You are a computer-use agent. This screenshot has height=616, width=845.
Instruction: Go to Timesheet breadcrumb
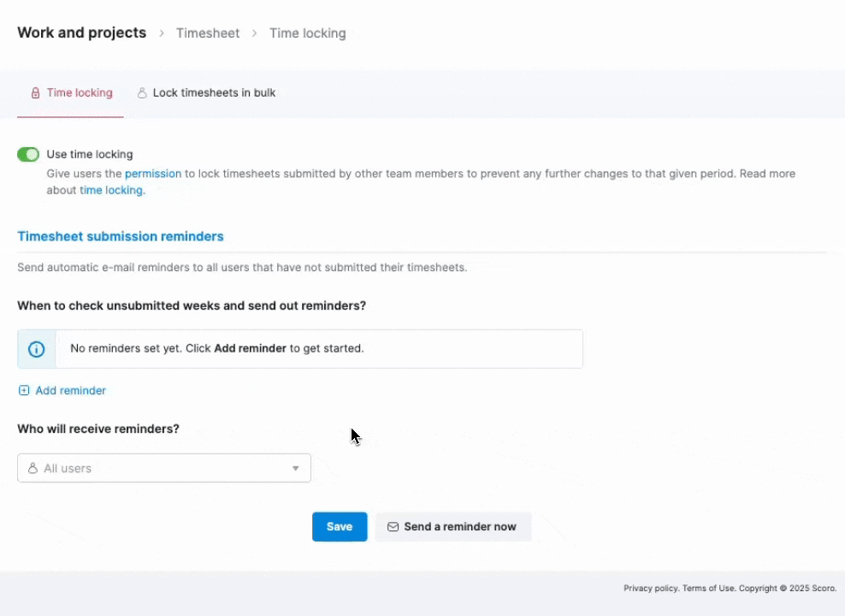point(208,33)
